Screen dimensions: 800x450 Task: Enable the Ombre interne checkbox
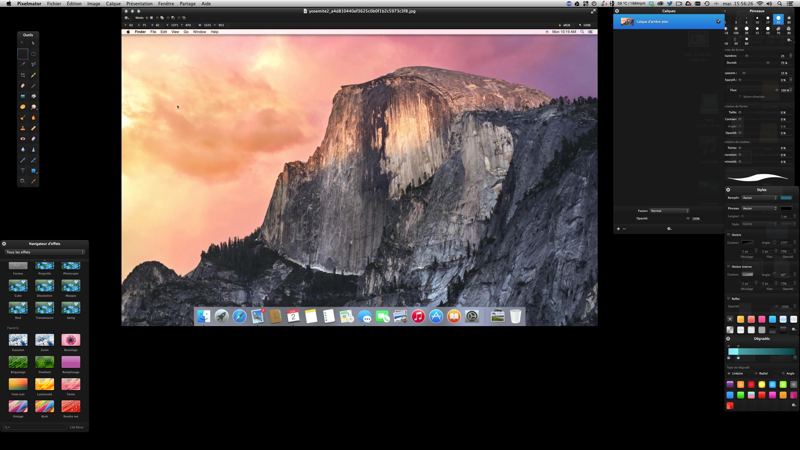729,266
